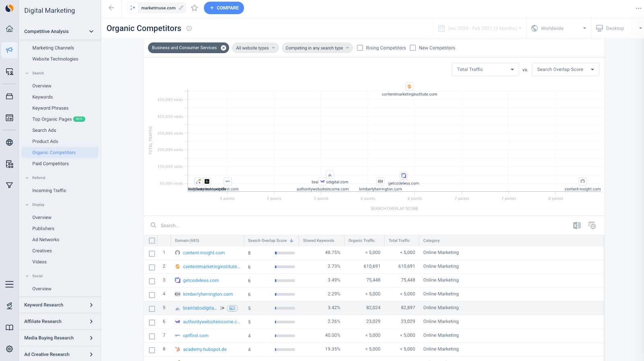Click content-insight.com overlap score bar
The width and height of the screenshot is (644, 361).
click(285, 253)
